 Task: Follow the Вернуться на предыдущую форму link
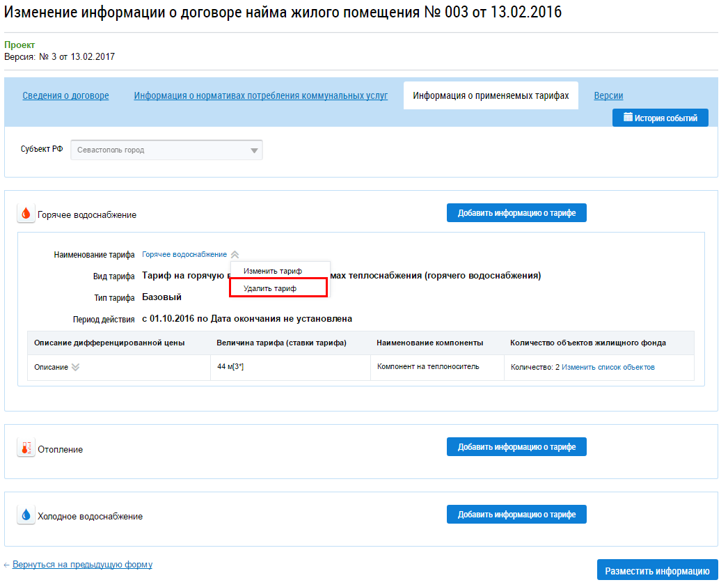82,565
